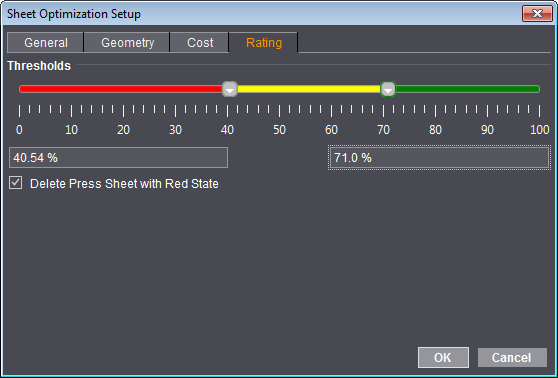Click the red segment of threshold bar
This screenshot has width=558, height=378.
(121, 89)
